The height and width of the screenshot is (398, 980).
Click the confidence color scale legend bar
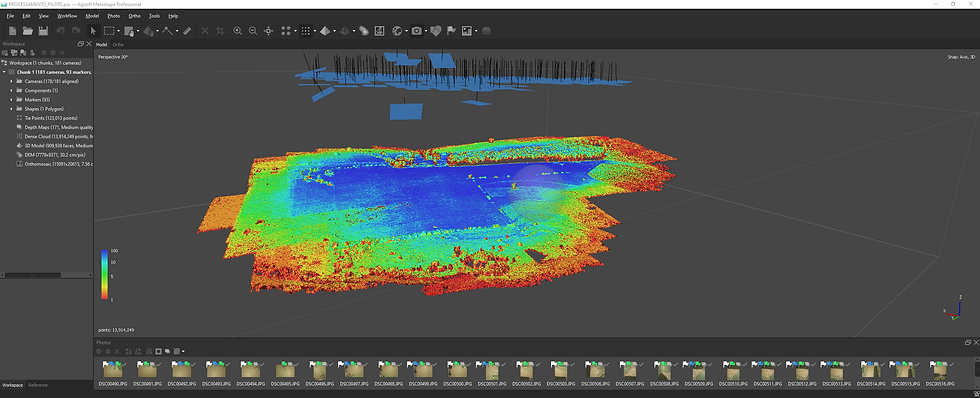pyautogui.click(x=105, y=276)
